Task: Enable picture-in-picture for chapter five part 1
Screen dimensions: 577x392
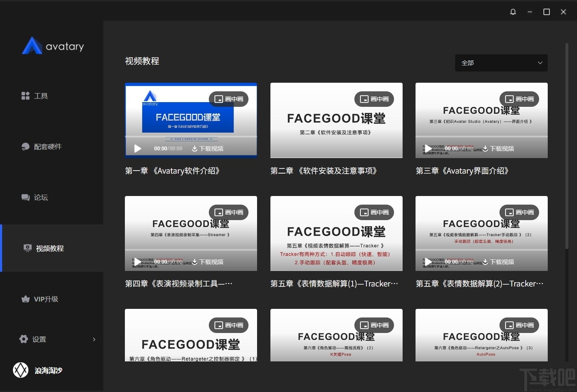Action: 374,212
